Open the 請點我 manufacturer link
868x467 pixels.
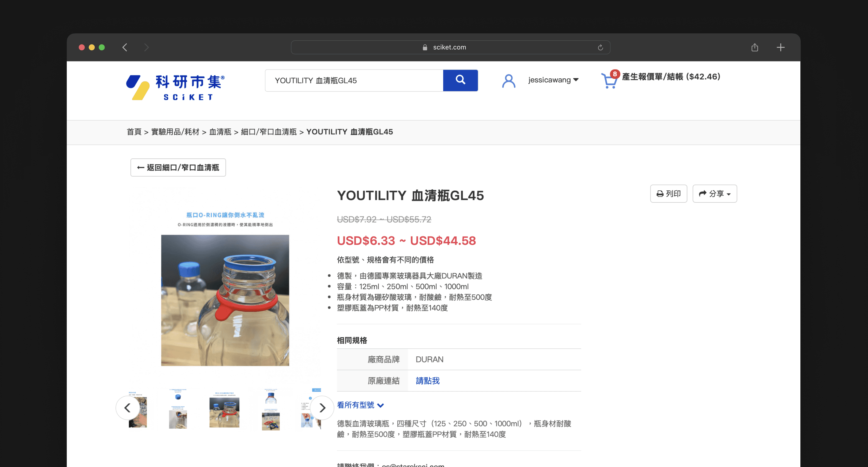[x=427, y=381]
